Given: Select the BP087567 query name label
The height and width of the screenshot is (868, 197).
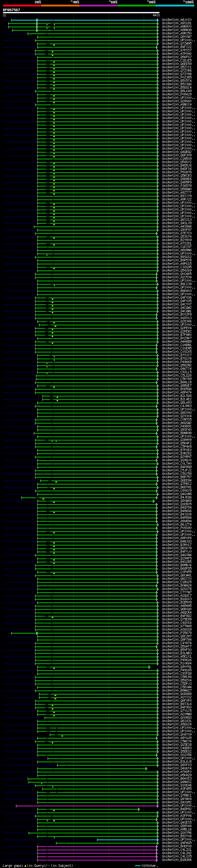Looking at the screenshot, I should pos(11,10).
